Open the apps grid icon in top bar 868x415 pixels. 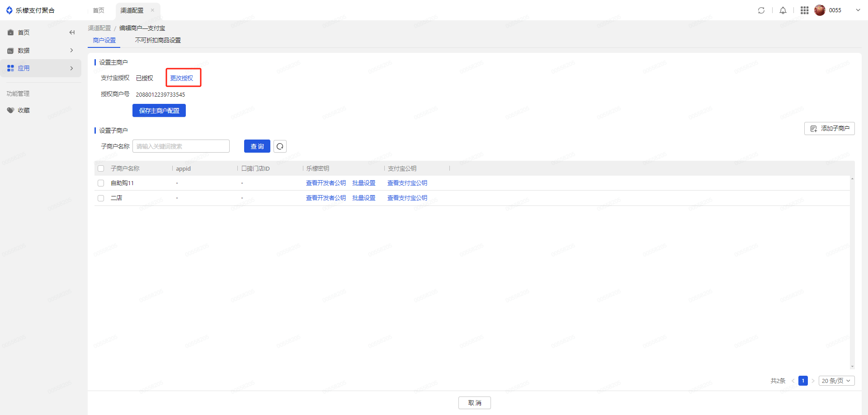pyautogui.click(x=804, y=10)
